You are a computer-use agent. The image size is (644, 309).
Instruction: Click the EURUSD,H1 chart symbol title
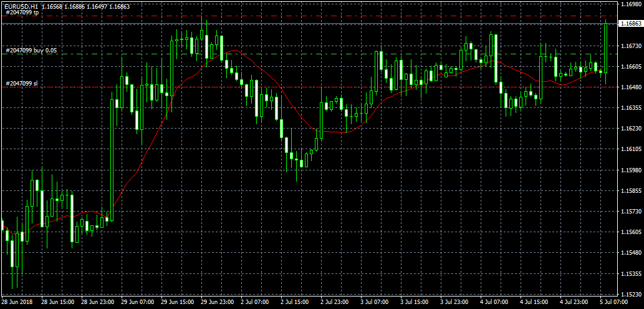[20, 5]
